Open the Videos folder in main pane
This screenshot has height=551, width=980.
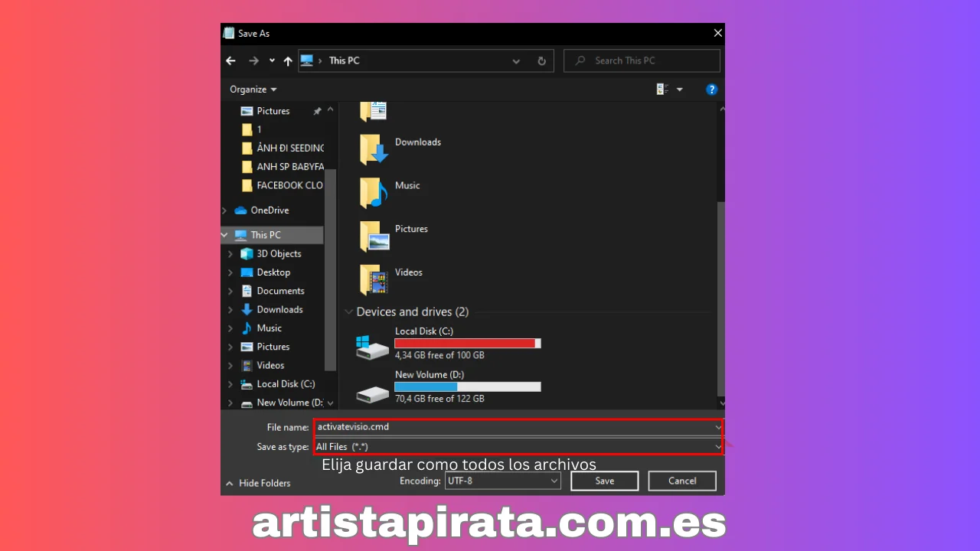374,279
